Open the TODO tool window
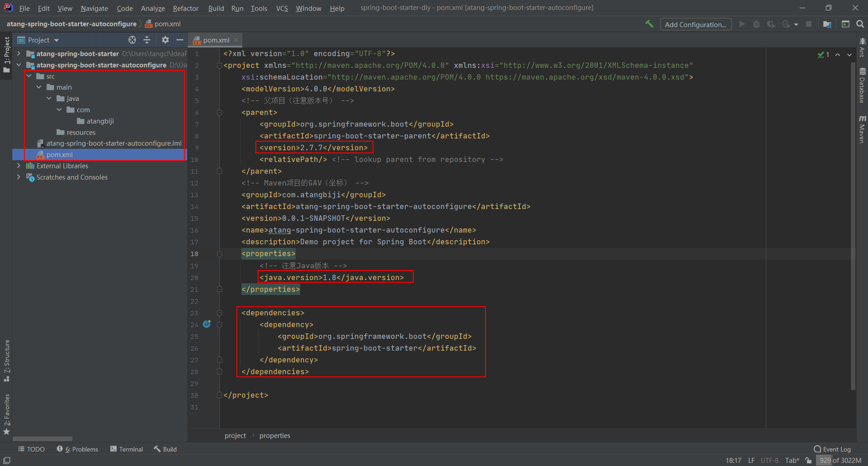This screenshot has height=466, width=868. coord(31,449)
